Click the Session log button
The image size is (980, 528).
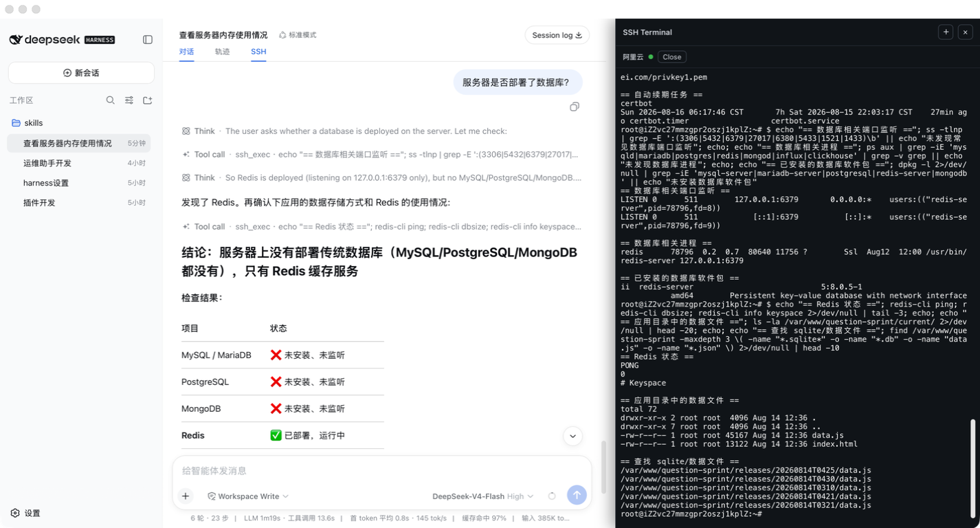[557, 35]
